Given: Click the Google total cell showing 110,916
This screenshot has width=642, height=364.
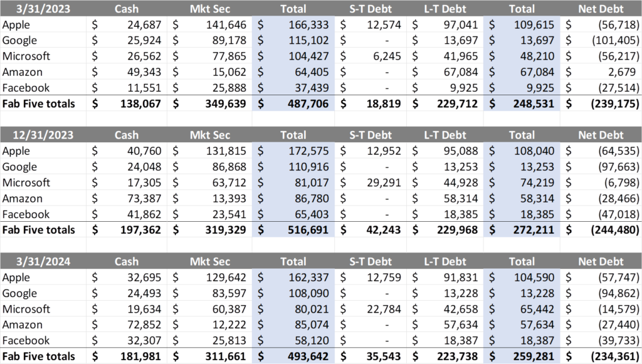Looking at the screenshot, I should (x=293, y=167).
